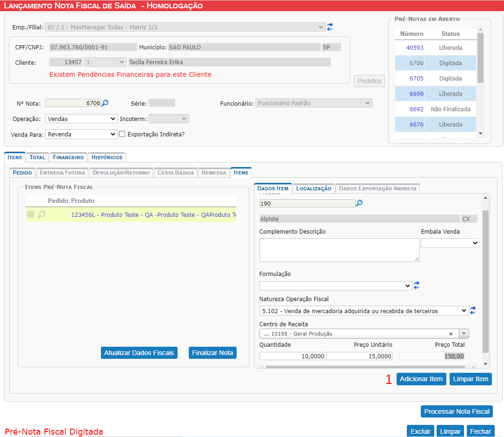This screenshot has height=437, width=504.
Task: Open Natureza Operação Fiscal dropdown
Action: pyautogui.click(x=364, y=311)
